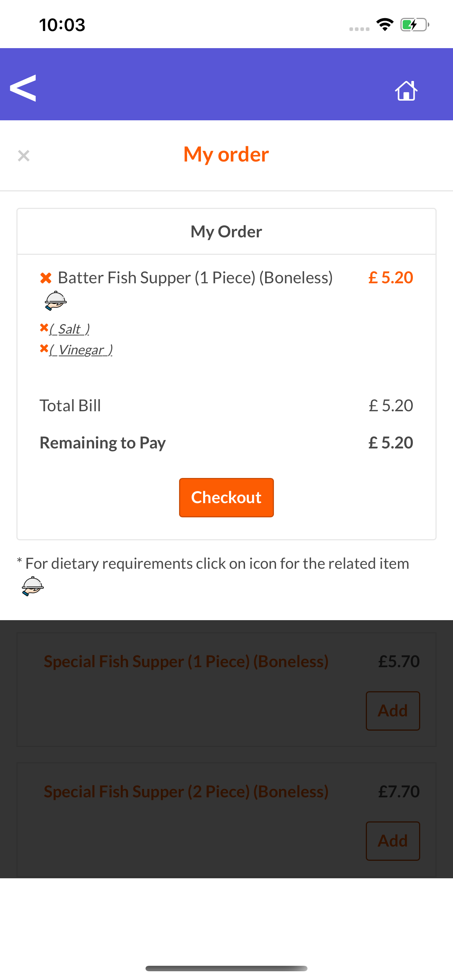Remove the Vinegar option
This screenshot has height=980, width=453.
(x=44, y=349)
